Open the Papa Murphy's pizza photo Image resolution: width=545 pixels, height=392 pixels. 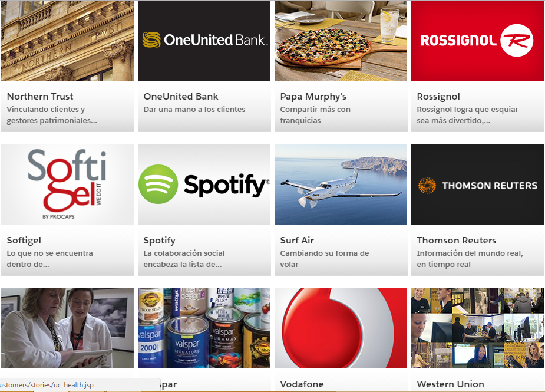341,40
